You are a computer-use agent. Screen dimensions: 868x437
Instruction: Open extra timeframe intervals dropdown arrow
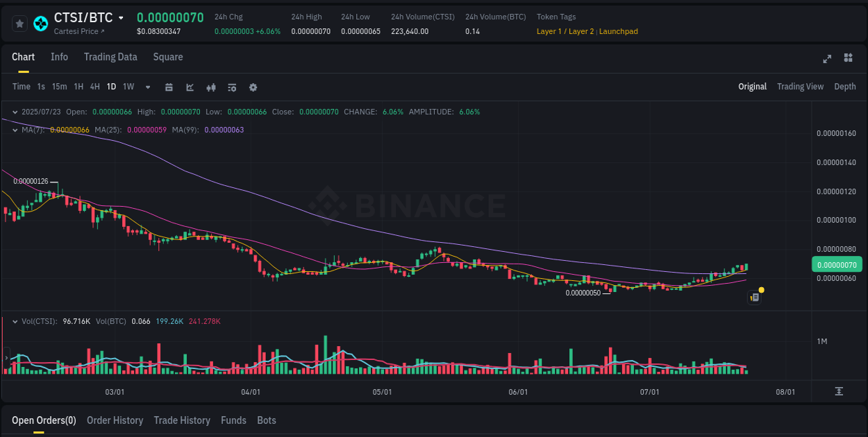(147, 87)
